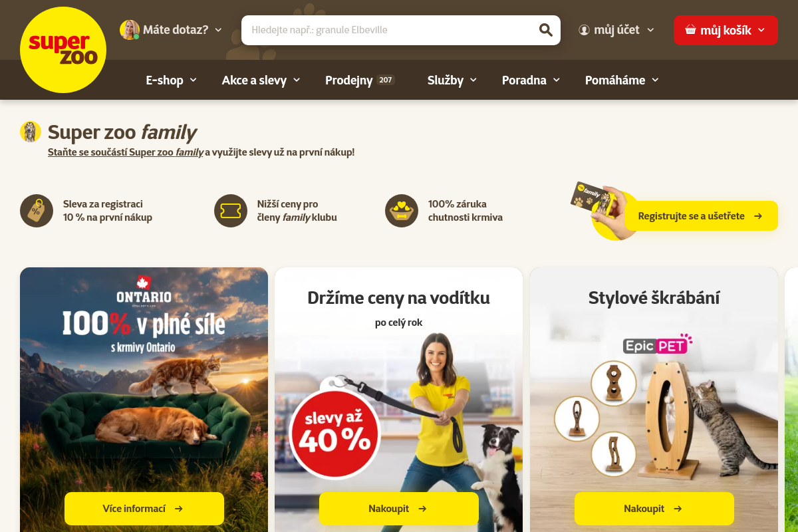Open the Stylové škrábání Epic Pet banner
The width and height of the screenshot is (798, 532).
(x=654, y=399)
